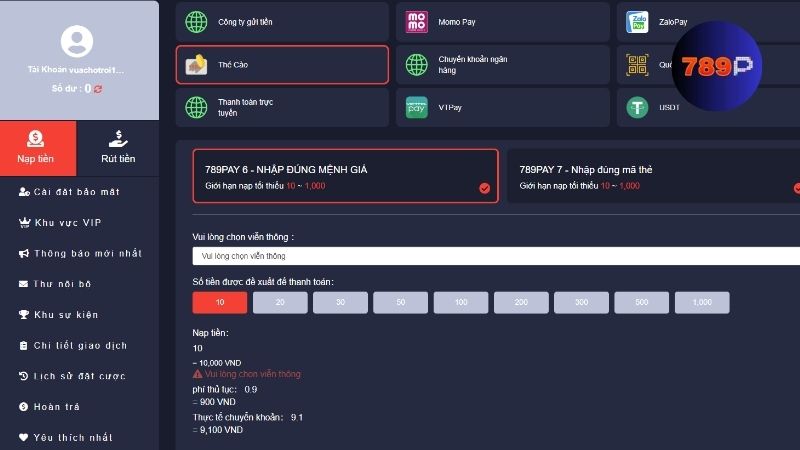Click the user avatar profile icon
The image size is (800, 450).
[77, 41]
